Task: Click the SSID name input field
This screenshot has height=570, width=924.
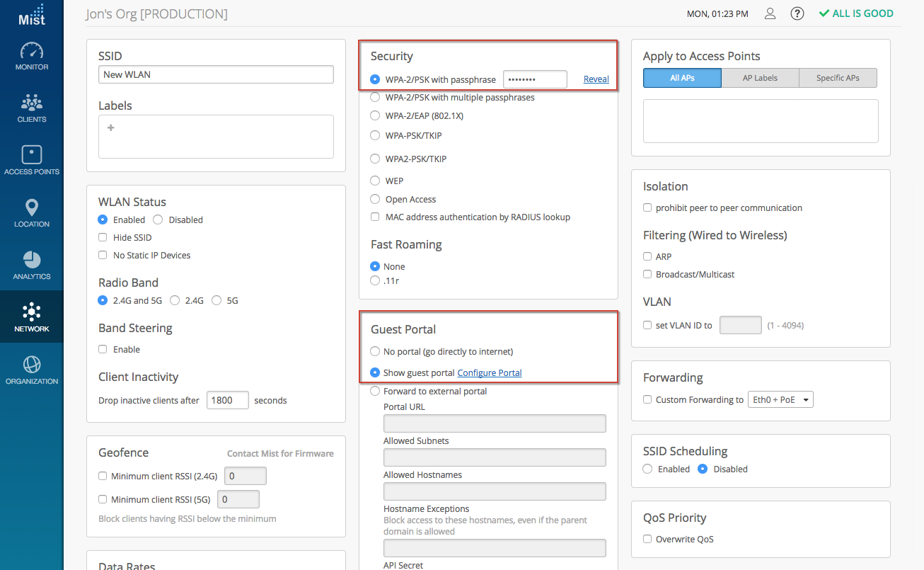Action: [216, 74]
